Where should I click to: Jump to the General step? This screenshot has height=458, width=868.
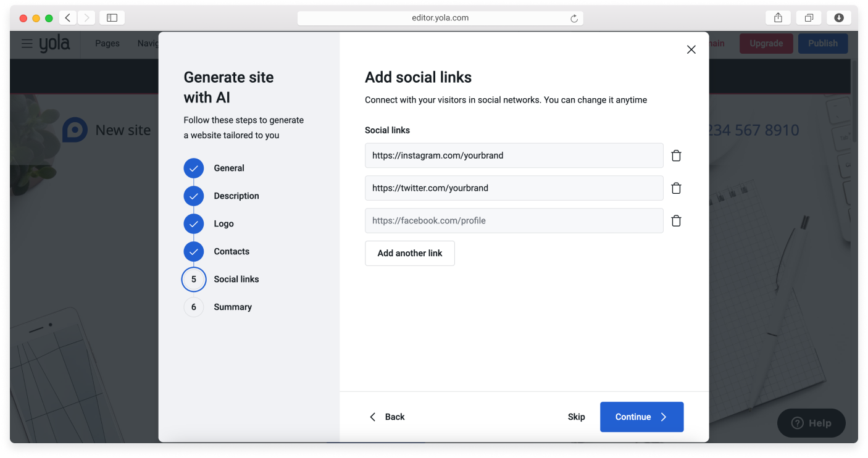(228, 168)
